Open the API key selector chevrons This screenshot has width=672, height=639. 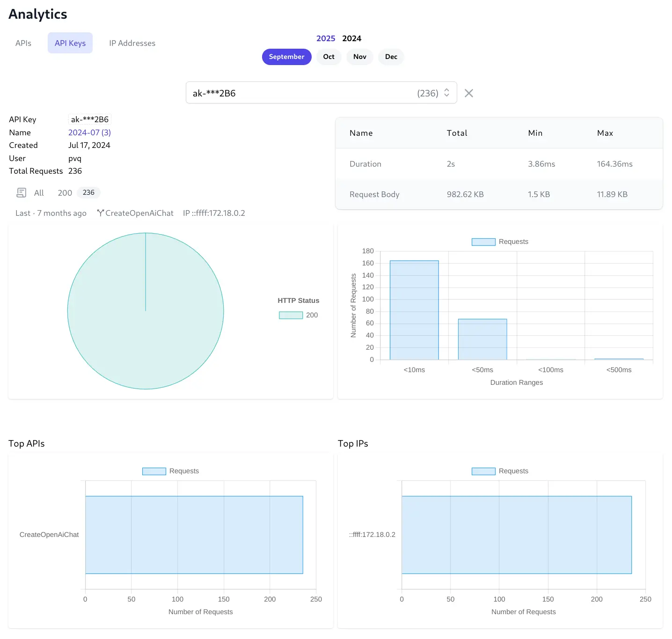point(446,93)
